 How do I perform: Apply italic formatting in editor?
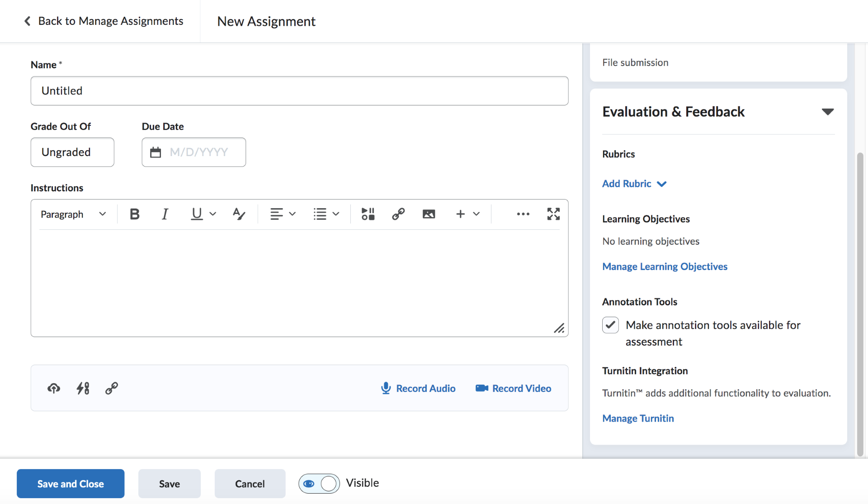click(165, 214)
